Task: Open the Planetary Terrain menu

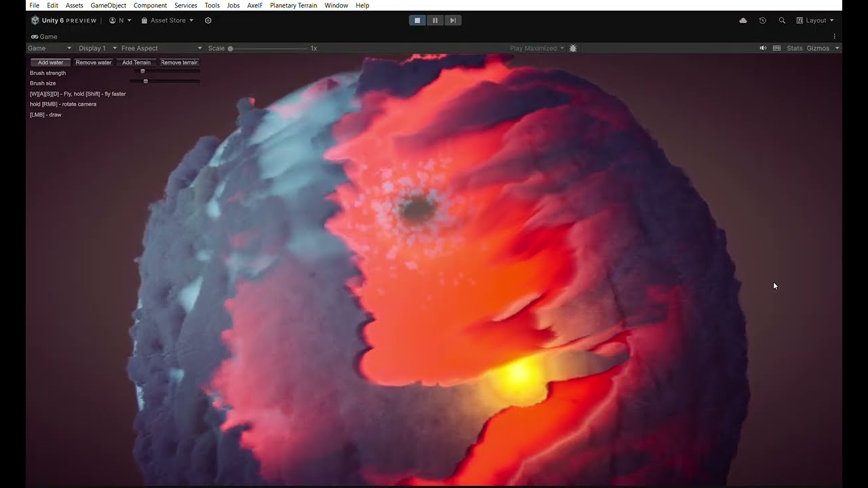Action: [294, 5]
